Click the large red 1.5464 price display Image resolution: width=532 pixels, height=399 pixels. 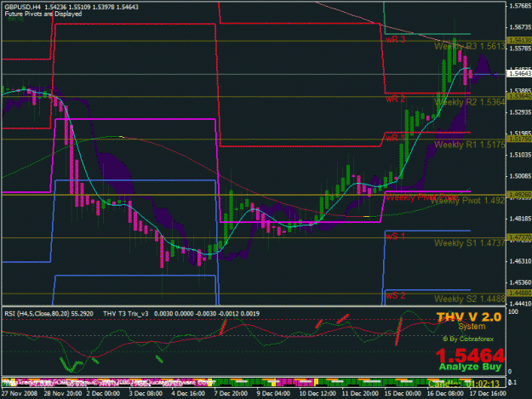(470, 356)
